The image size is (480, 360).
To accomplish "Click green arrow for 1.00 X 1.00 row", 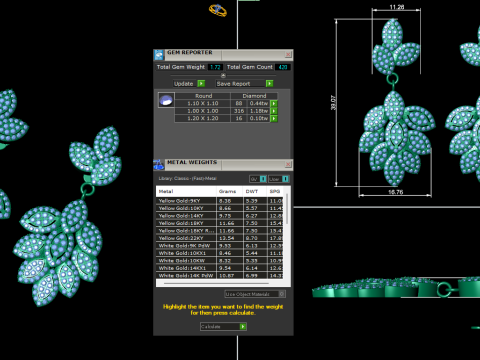I will coord(274,111).
